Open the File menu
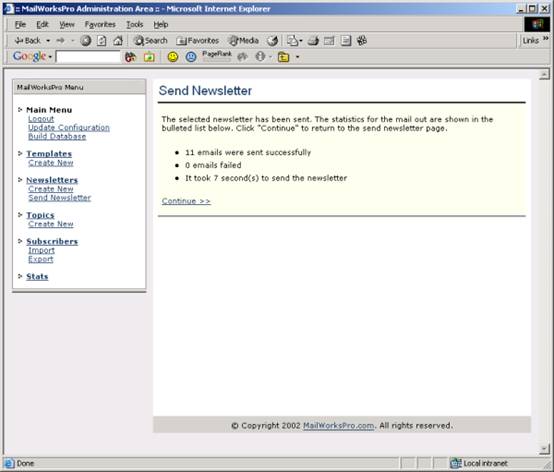The image size is (554, 472). coord(20,24)
